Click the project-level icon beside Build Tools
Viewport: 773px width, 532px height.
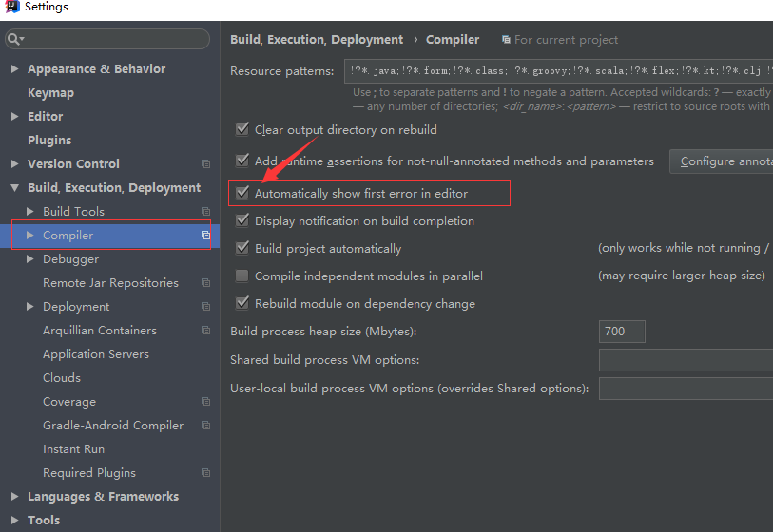pyautogui.click(x=205, y=212)
